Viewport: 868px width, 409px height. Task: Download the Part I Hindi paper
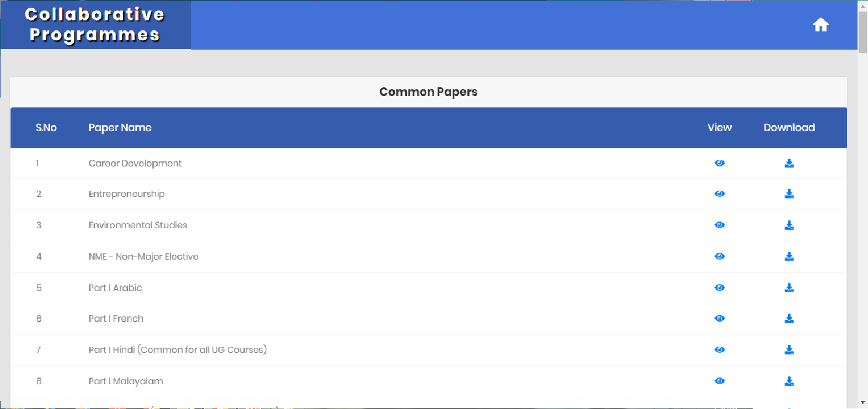[x=789, y=350]
